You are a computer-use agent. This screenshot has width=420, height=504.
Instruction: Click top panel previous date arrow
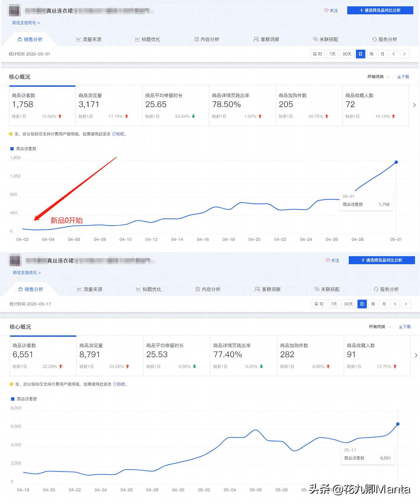pos(394,54)
